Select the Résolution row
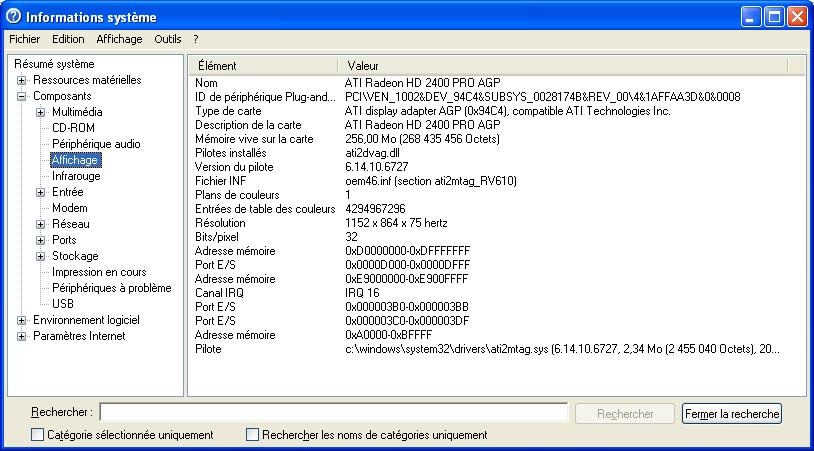 pyautogui.click(x=497, y=223)
